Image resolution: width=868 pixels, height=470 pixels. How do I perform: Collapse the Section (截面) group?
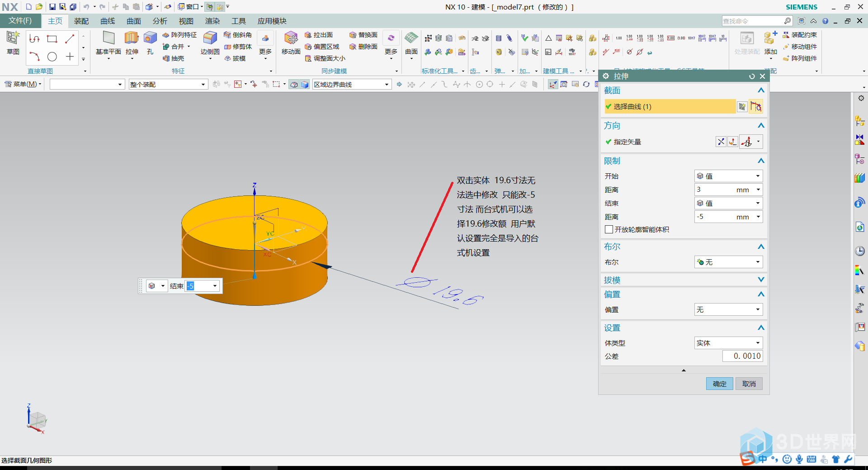click(x=761, y=90)
